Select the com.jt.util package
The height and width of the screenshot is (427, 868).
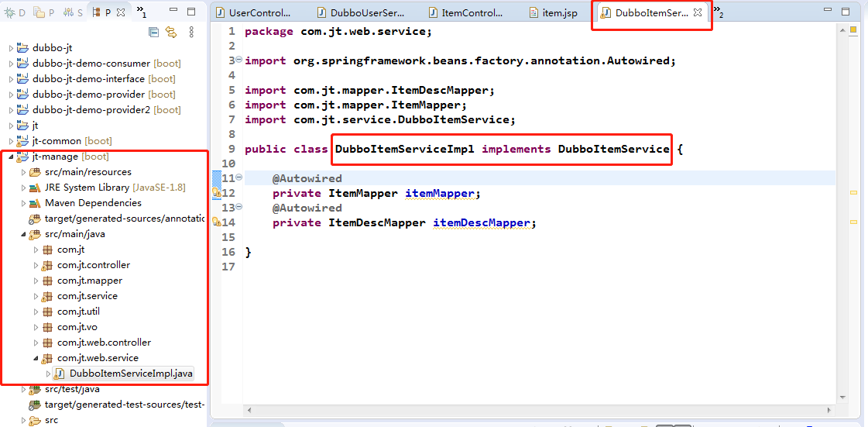pyautogui.click(x=79, y=312)
